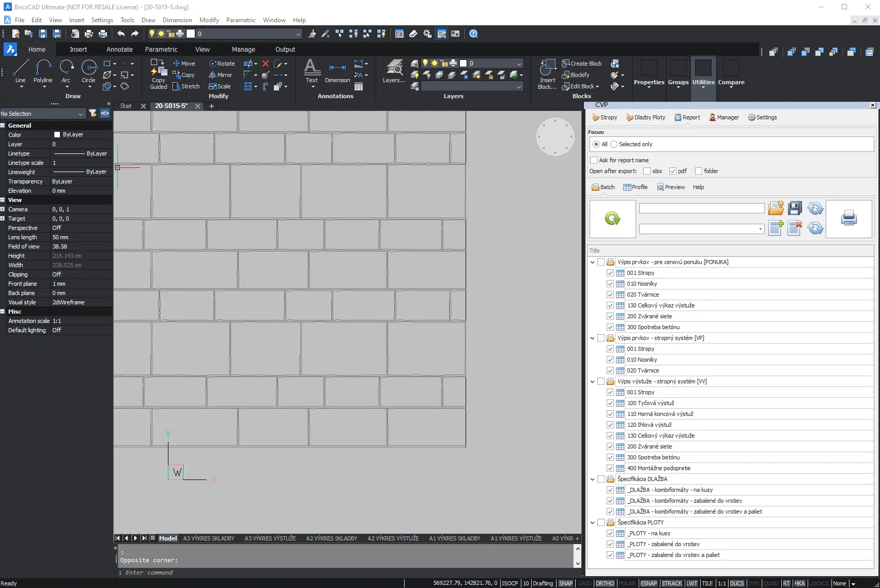
Task: Open the Parametric menu
Action: (x=241, y=20)
